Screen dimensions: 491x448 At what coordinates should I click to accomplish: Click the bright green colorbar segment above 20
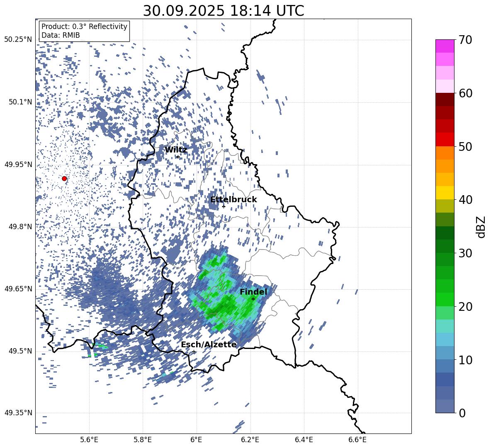445,299
